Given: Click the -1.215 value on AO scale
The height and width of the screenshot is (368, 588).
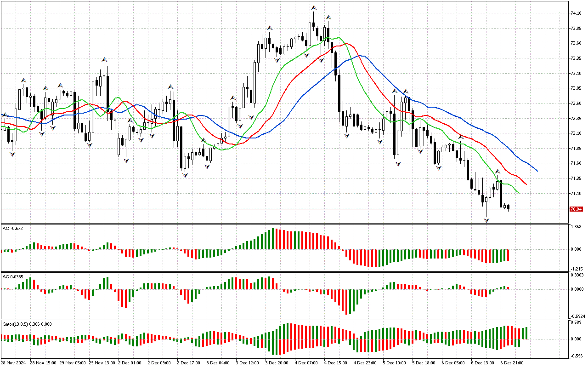Looking at the screenshot, I should pyautogui.click(x=576, y=268).
